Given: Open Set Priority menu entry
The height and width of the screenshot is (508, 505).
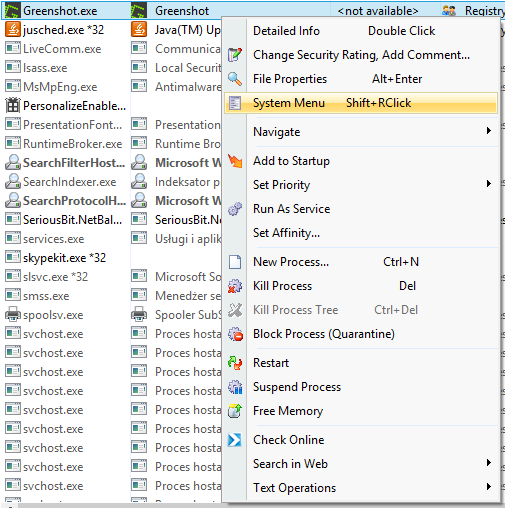Looking at the screenshot, I should (361, 185).
